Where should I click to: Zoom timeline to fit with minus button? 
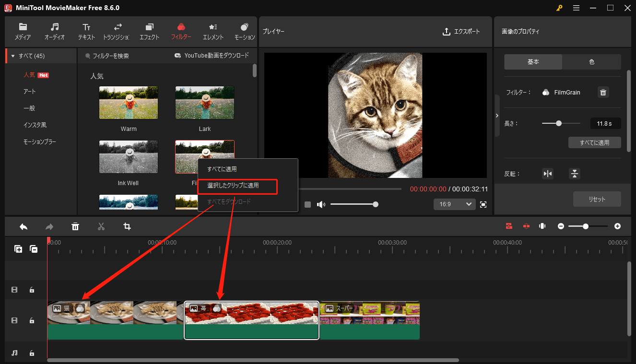561,226
